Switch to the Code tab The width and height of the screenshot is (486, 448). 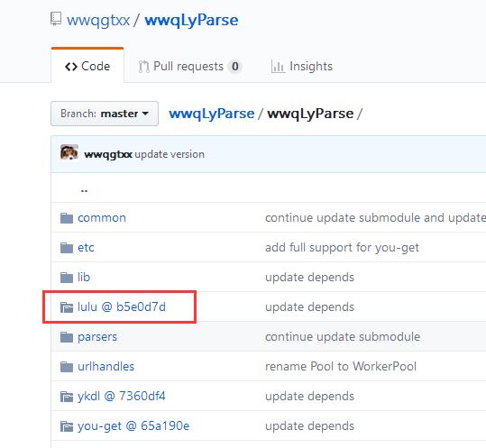87,66
